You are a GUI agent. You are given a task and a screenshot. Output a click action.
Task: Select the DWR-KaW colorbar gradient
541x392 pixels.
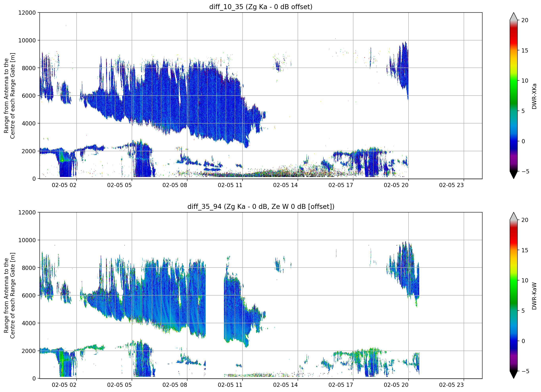coord(514,295)
